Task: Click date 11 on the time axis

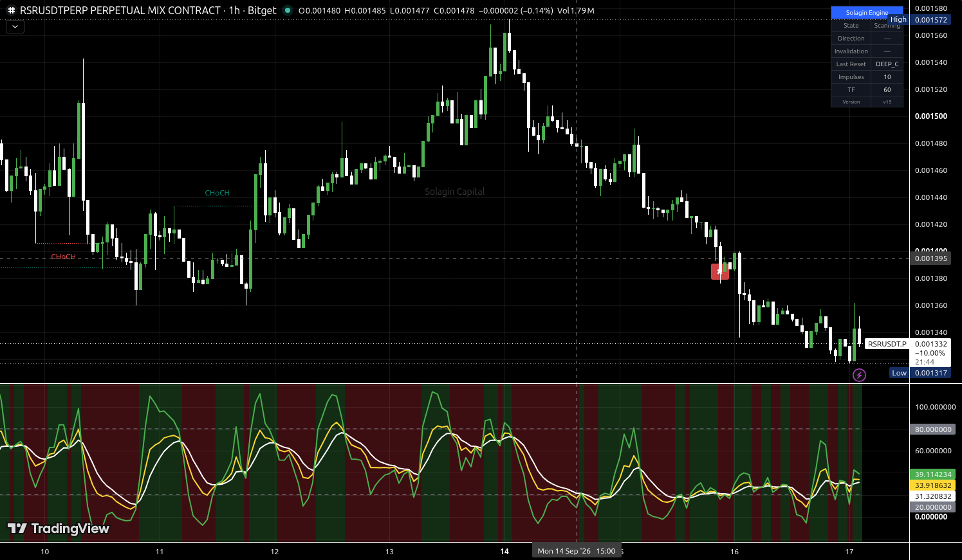Action: click(160, 552)
